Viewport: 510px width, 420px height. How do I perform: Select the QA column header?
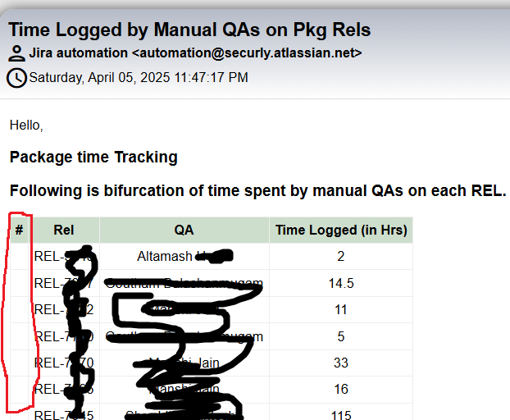click(184, 231)
